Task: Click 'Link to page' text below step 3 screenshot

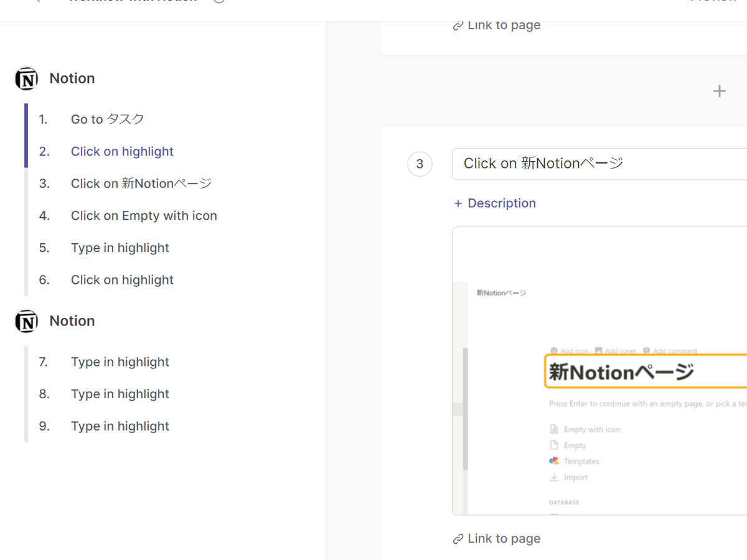Action: tap(504, 539)
